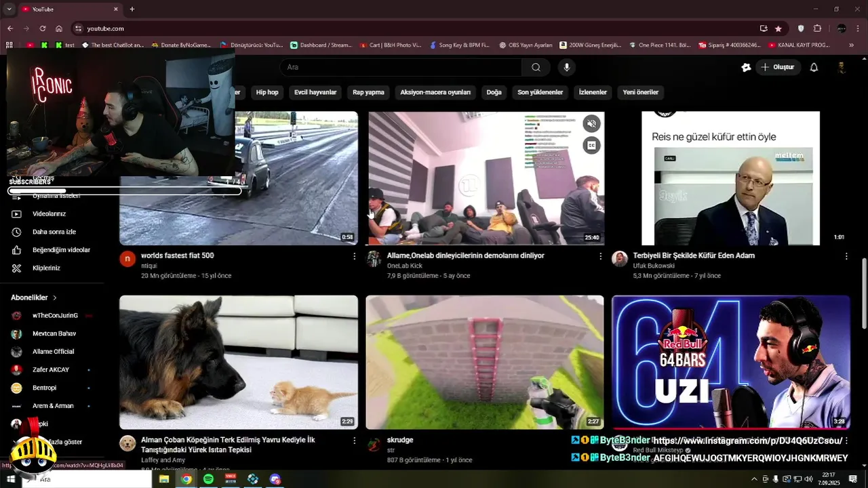Open a new Chrome tab
The height and width of the screenshot is (488, 868).
132,9
